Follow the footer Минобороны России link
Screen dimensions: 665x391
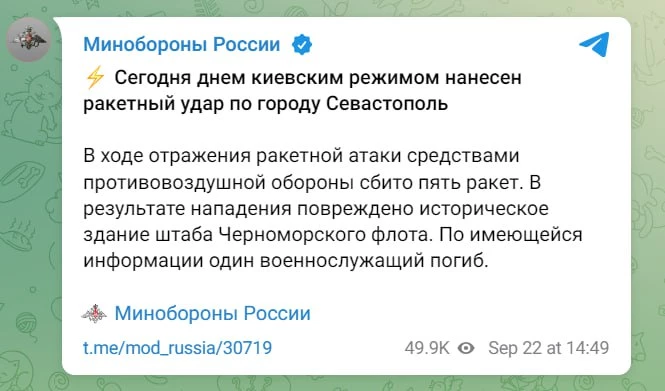[212, 313]
